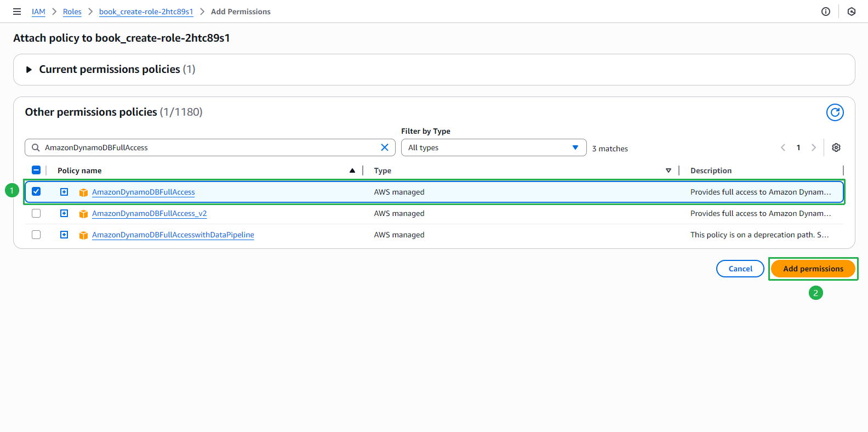Open the hamburger navigation menu
Viewport: 868px width, 432px height.
coord(17,12)
